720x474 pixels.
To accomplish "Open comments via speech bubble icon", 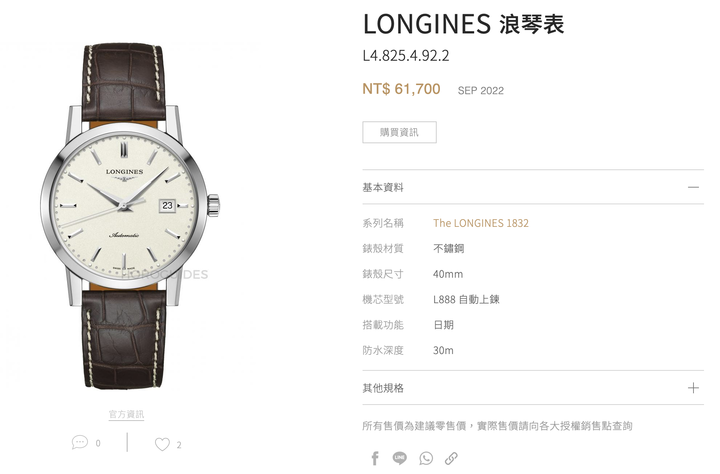I will 79,442.
